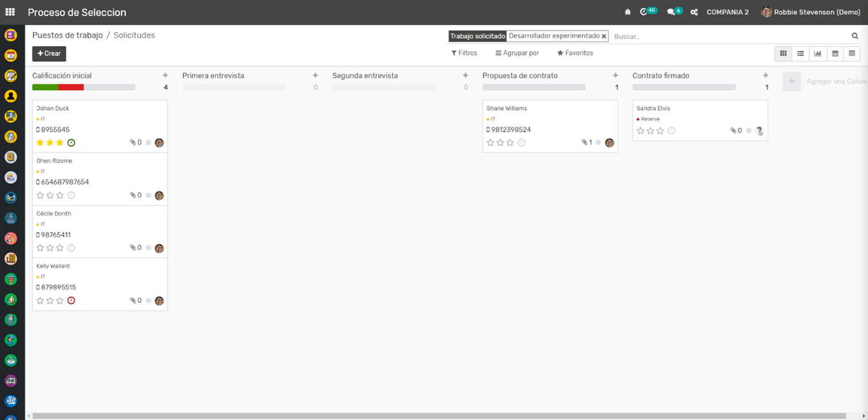
Task: Open activities clock icon with 40 badge
Action: (x=644, y=12)
